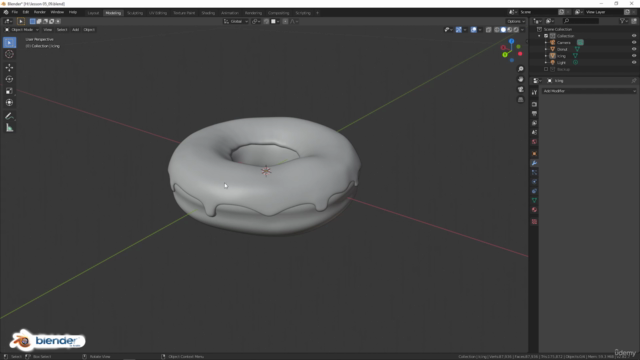
Task: Switch to Rendered viewport shading
Action: [516, 30]
